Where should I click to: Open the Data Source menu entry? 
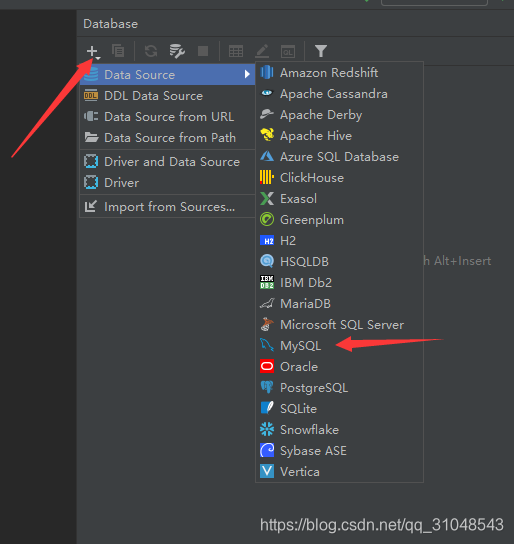point(168,74)
